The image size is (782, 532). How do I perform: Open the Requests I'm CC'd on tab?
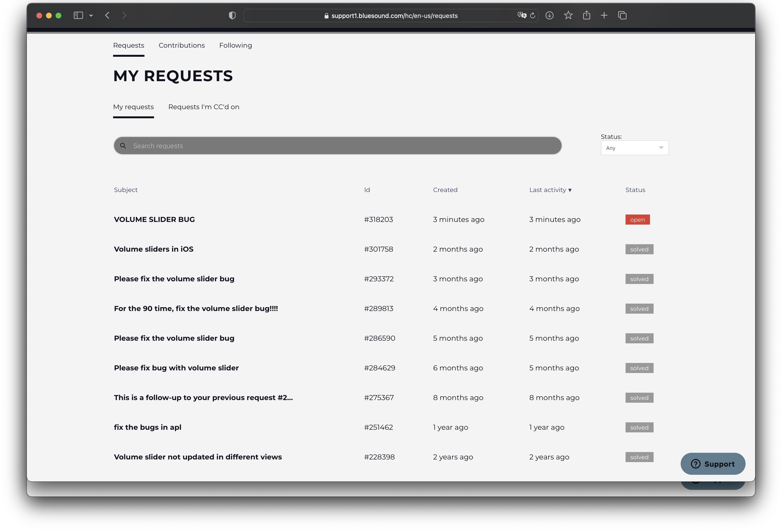[x=204, y=107]
